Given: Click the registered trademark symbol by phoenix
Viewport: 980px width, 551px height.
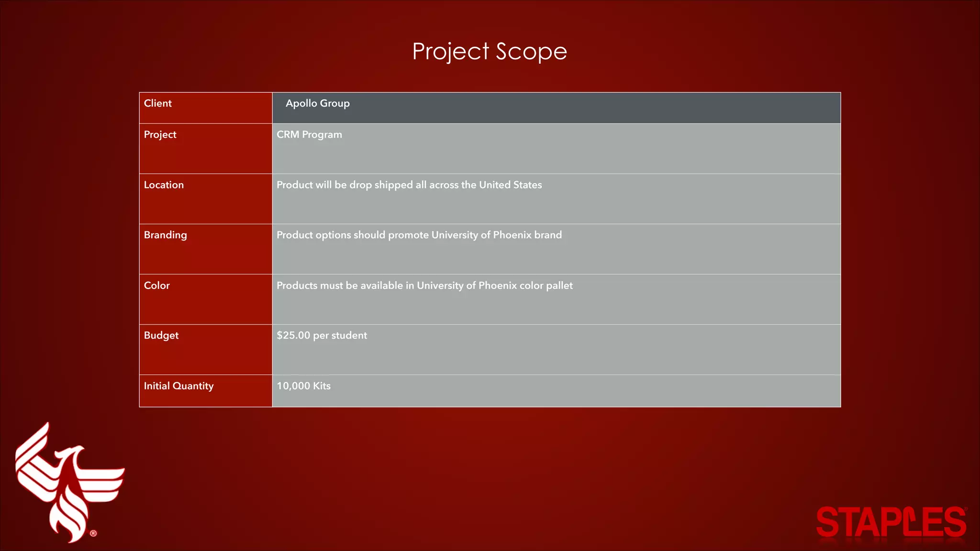Looking at the screenshot, I should pyautogui.click(x=93, y=533).
